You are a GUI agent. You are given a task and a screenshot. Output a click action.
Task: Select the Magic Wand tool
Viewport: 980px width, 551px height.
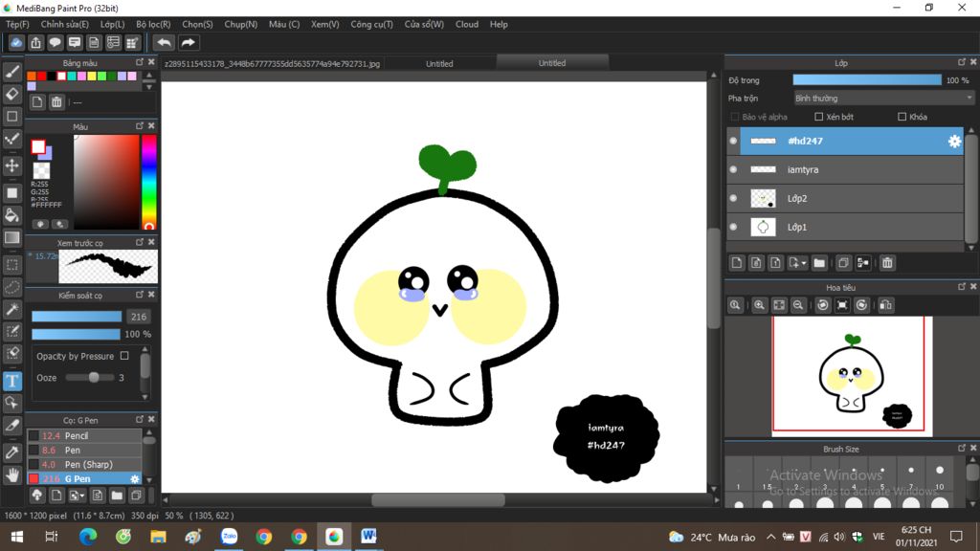click(x=11, y=309)
